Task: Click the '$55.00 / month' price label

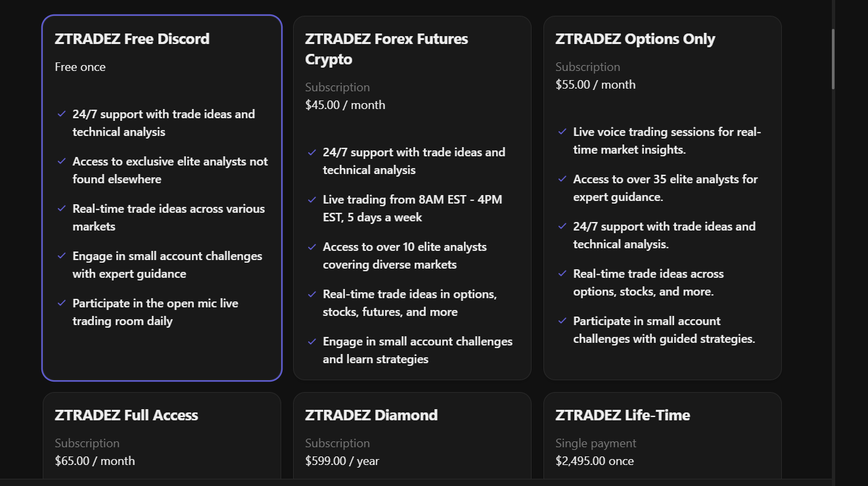Action: pos(595,84)
